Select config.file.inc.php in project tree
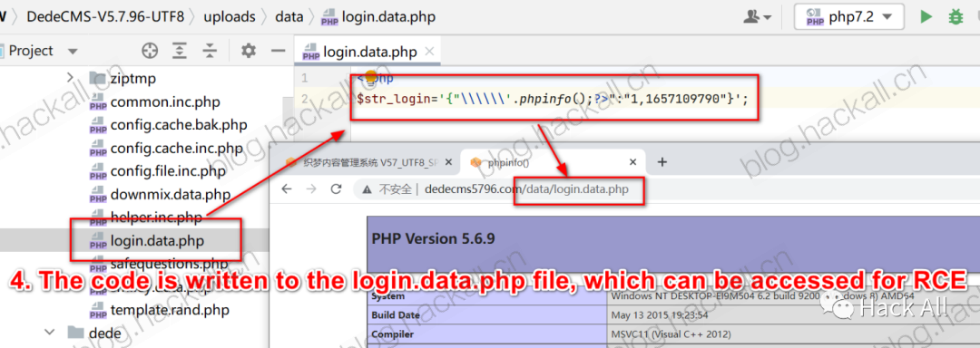 [158, 170]
